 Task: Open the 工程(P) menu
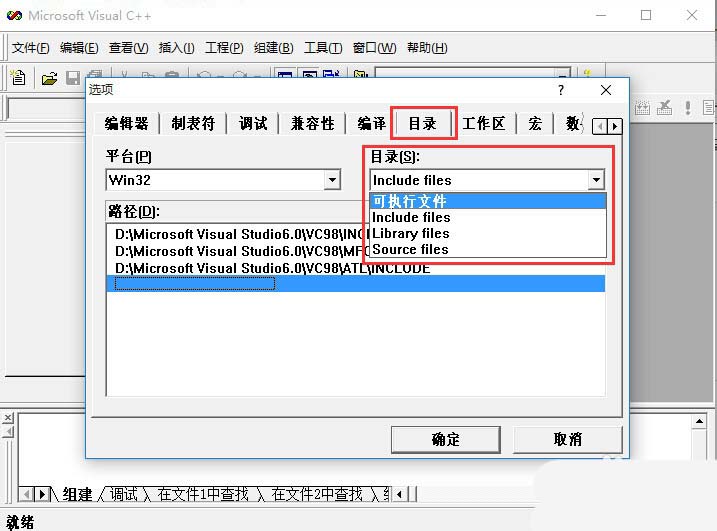224,48
